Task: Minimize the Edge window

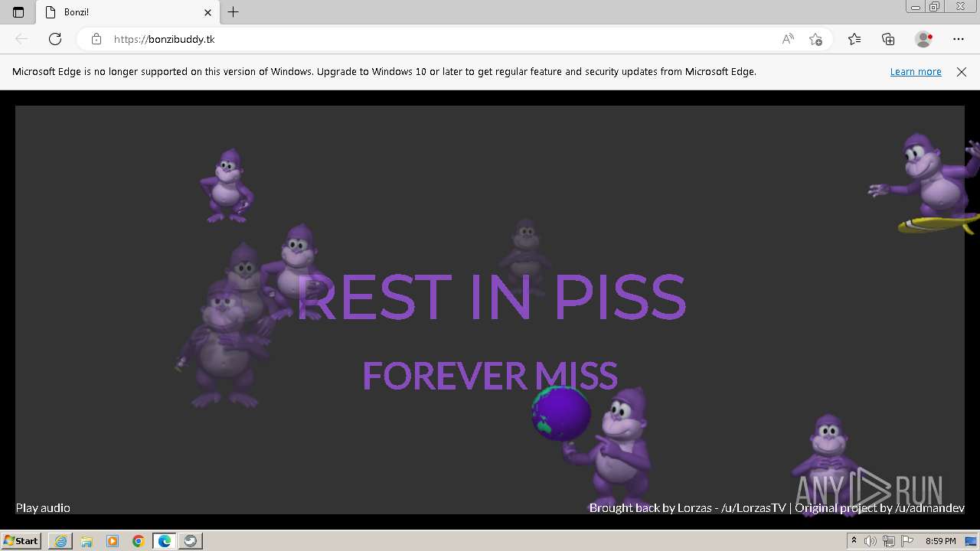Action: pos(916,7)
